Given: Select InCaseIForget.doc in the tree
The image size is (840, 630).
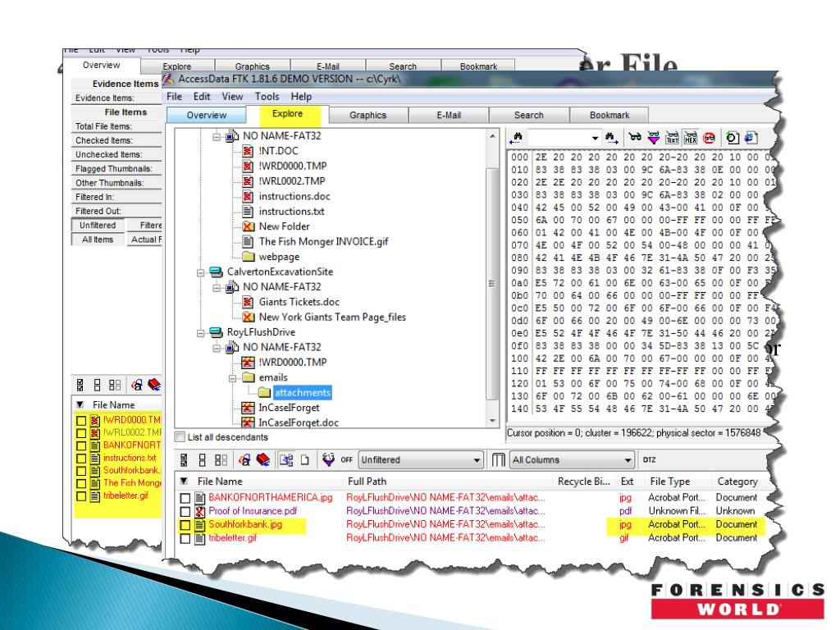Looking at the screenshot, I should coord(299,422).
